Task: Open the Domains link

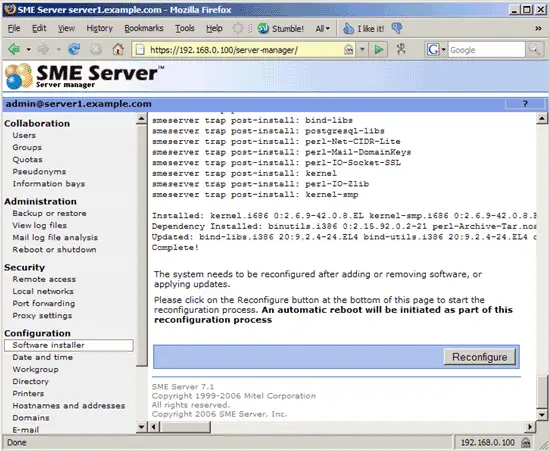Action: pos(31,418)
